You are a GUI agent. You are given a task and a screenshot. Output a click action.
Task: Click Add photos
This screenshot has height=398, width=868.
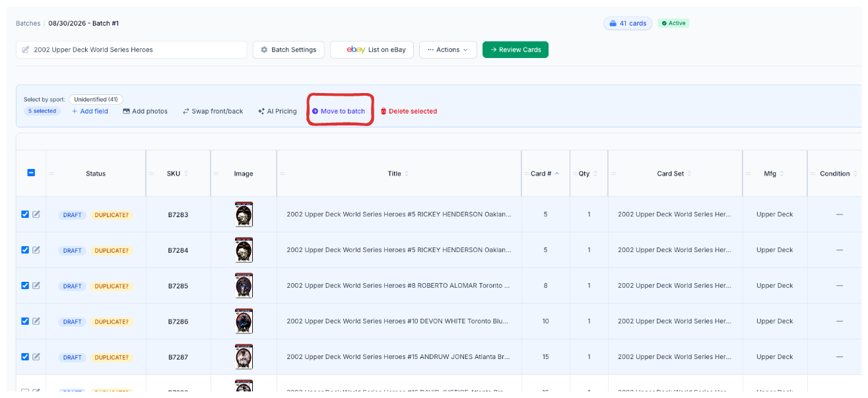point(145,112)
